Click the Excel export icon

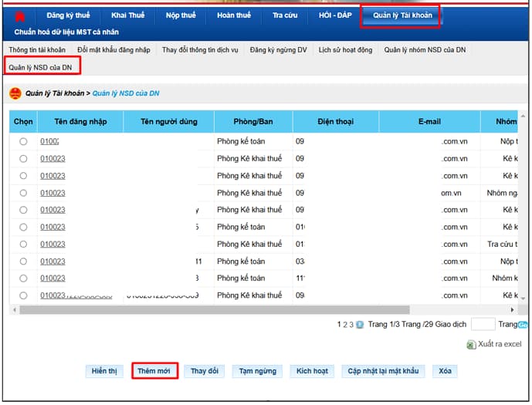tap(471, 345)
